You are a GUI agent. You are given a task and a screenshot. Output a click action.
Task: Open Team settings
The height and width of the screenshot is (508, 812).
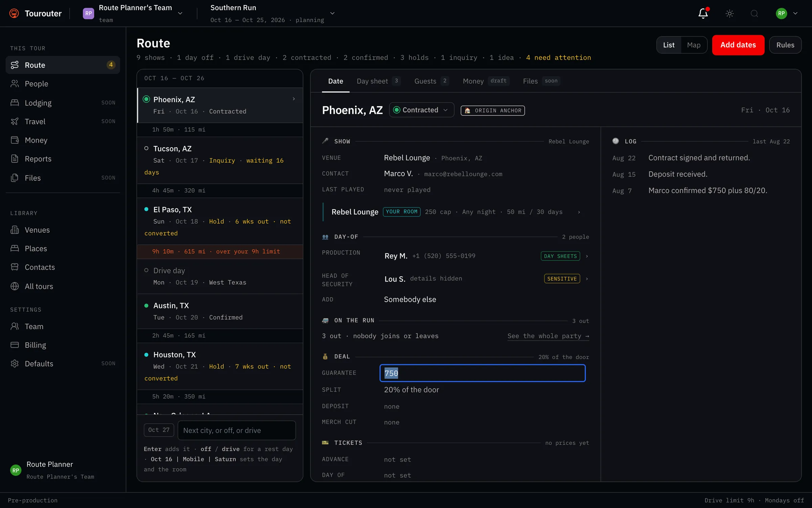[x=63, y=326]
